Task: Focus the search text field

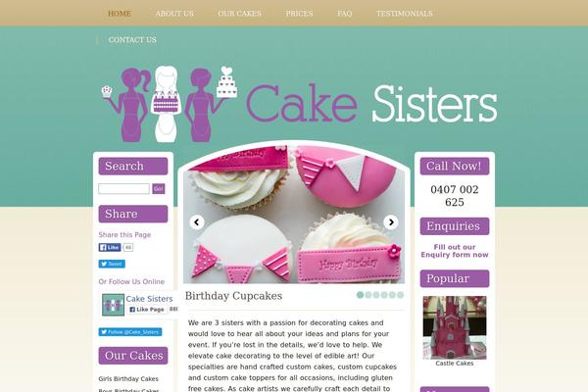Action: [123, 189]
